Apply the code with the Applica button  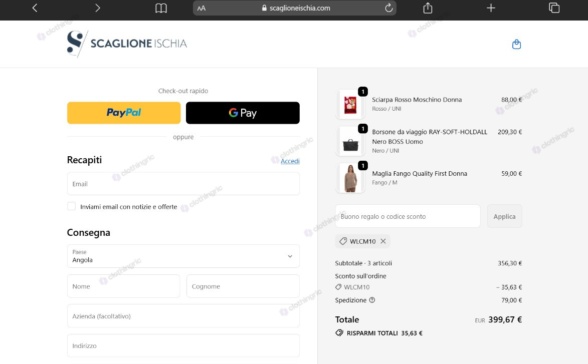tap(504, 216)
